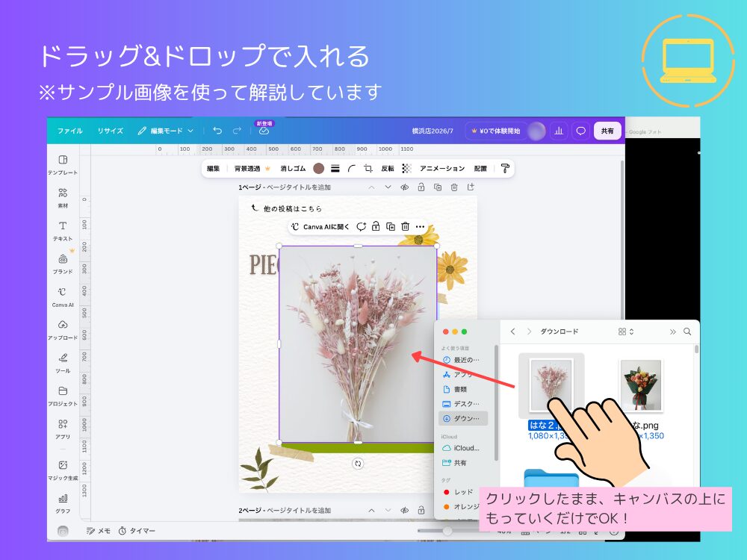Click the 共有 share button in Canva

tap(607, 131)
